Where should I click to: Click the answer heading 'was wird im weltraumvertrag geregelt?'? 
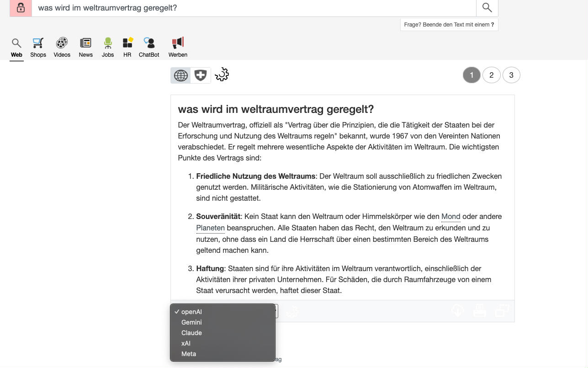point(276,109)
